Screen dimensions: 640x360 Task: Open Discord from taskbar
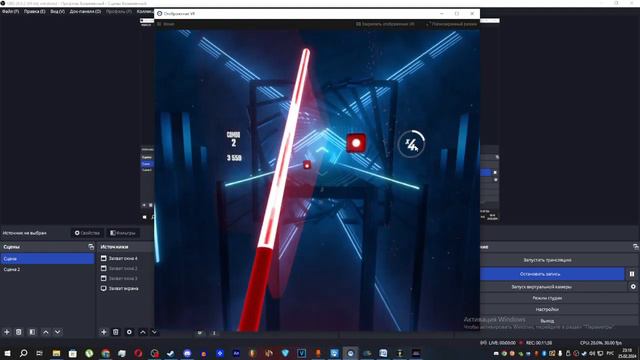pyautogui.click(x=187, y=353)
